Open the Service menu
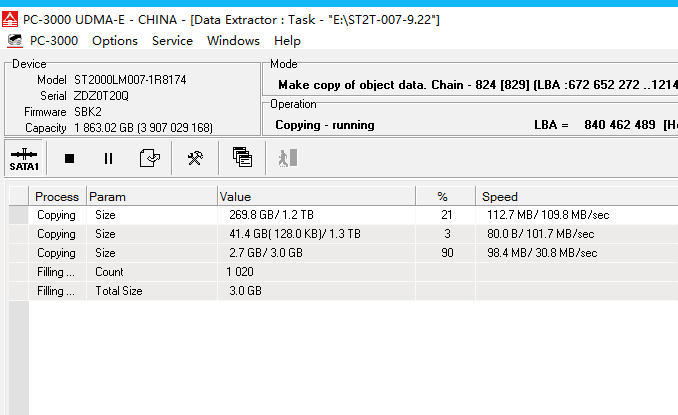678x415 pixels. point(172,41)
